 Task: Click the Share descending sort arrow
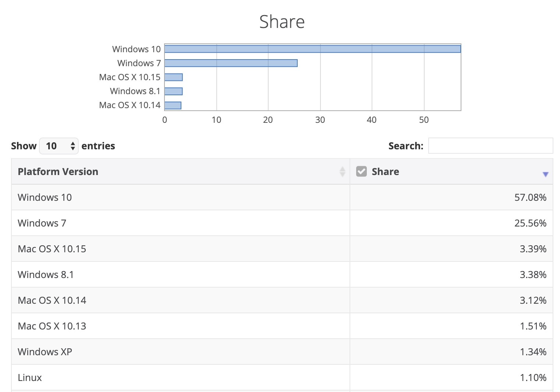click(545, 174)
